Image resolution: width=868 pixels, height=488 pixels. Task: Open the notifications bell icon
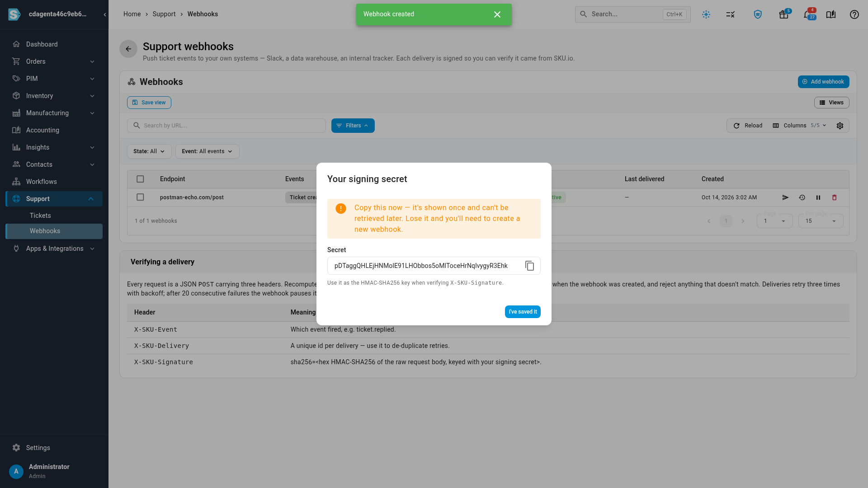[809, 14]
